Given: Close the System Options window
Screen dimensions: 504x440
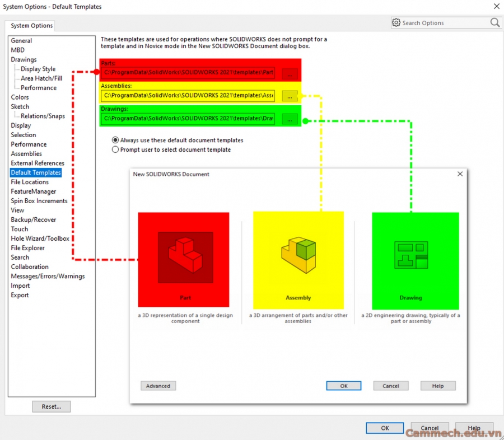Looking at the screenshot, I should pos(496,6).
